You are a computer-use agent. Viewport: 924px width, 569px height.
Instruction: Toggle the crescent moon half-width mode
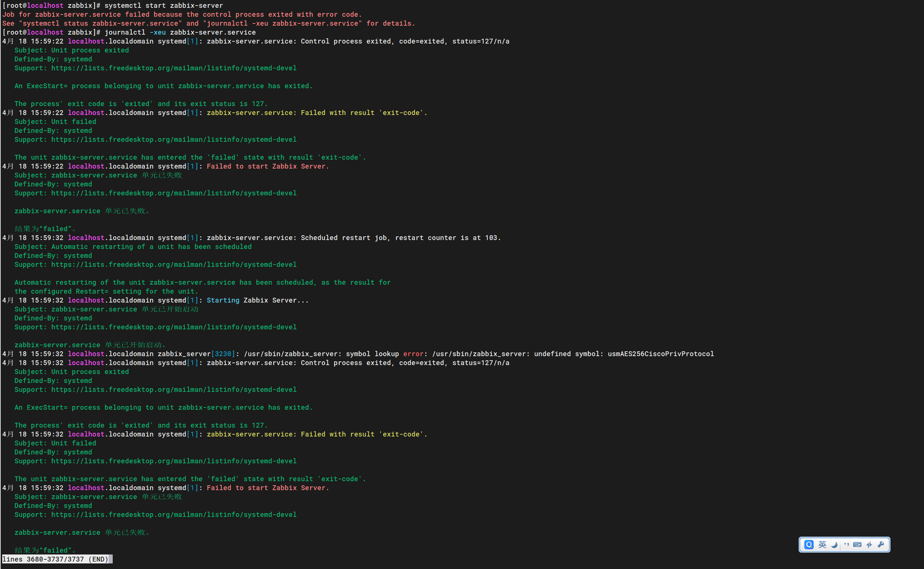834,544
